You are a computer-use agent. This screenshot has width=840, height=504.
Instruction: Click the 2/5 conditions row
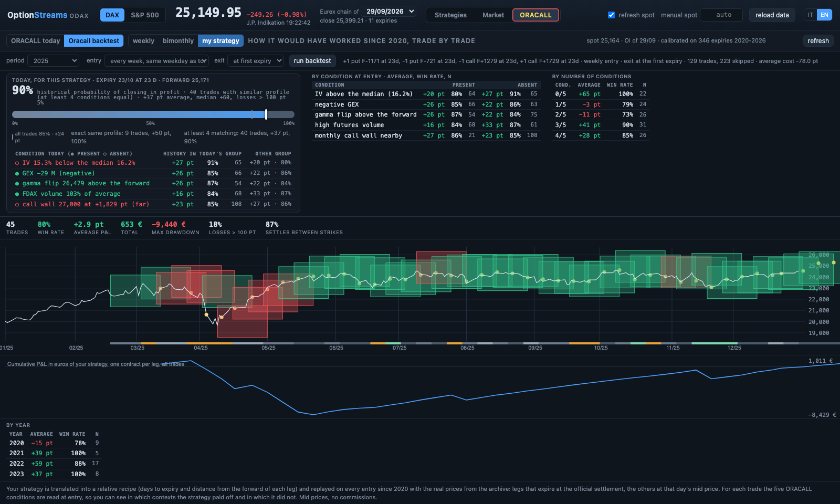click(x=601, y=114)
